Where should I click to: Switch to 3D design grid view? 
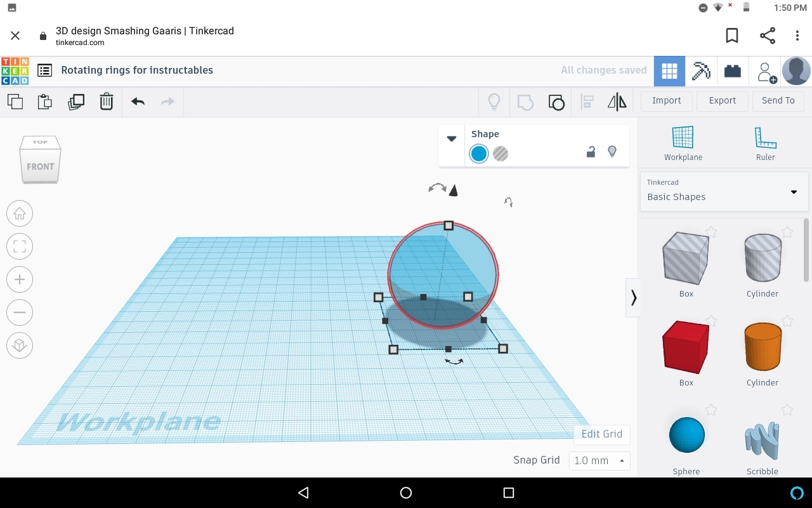click(669, 71)
